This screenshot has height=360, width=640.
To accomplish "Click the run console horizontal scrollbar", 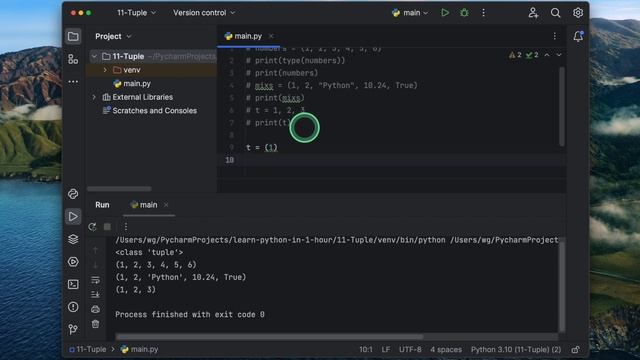I will tap(269, 337).
